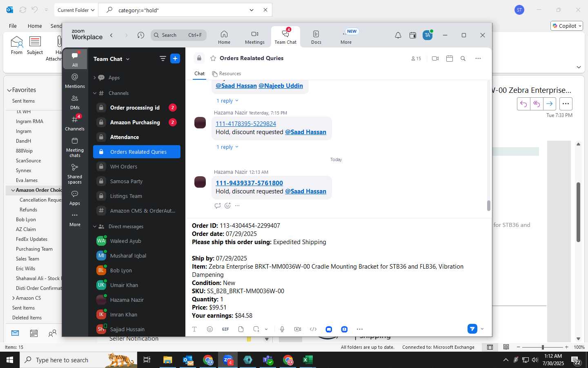
Task: Send the message with blue send button
Action: 472,329
